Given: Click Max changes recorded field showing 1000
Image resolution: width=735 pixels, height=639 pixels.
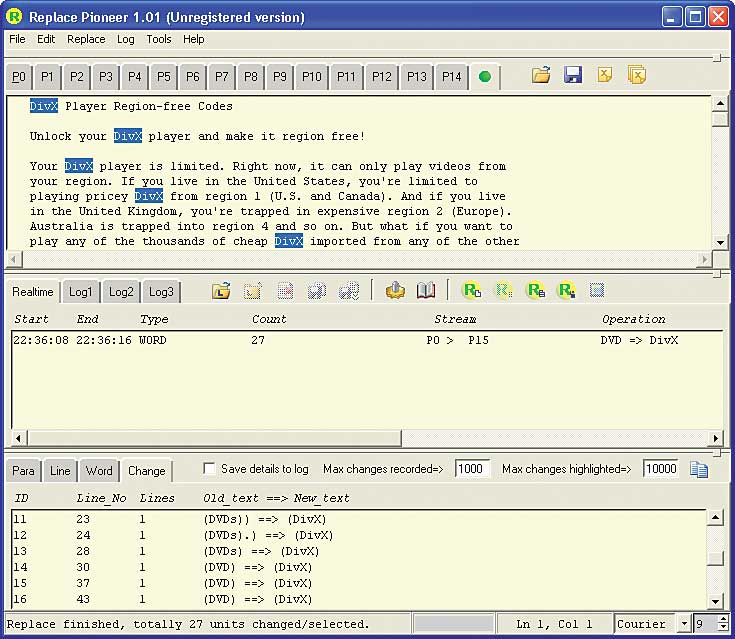Looking at the screenshot, I should point(472,469).
